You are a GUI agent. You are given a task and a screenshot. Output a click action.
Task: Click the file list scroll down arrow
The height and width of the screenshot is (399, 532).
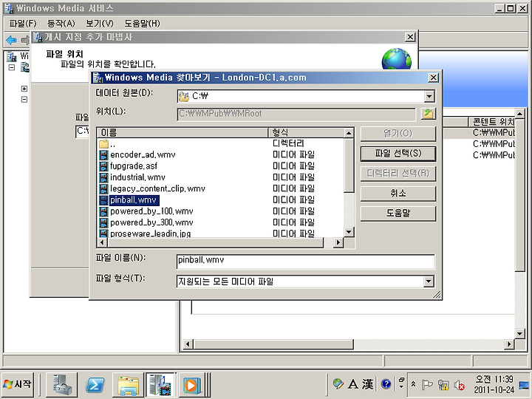(x=349, y=232)
